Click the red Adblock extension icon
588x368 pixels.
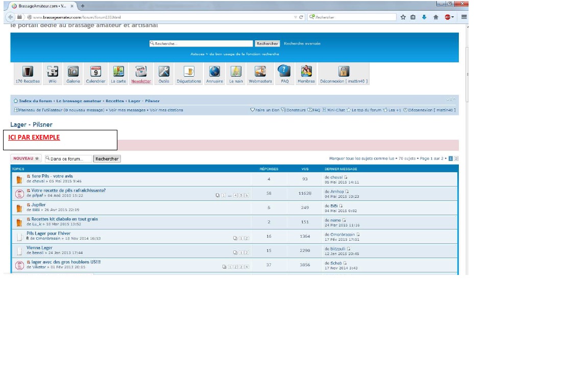click(448, 17)
